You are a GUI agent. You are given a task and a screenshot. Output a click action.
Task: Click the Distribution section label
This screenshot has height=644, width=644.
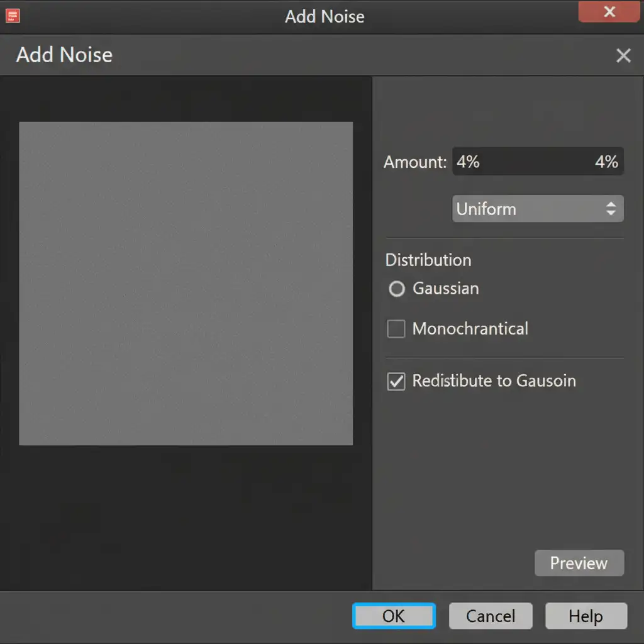pos(428,260)
